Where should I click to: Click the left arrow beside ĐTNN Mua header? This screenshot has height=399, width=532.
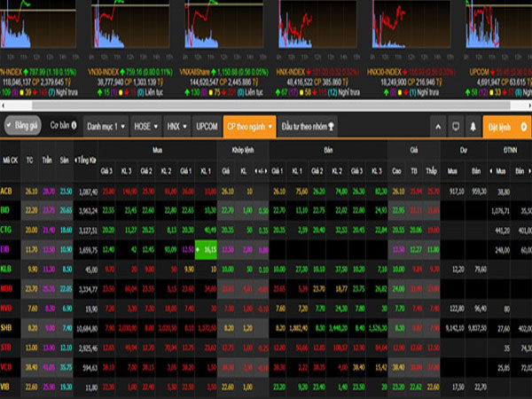point(491,171)
